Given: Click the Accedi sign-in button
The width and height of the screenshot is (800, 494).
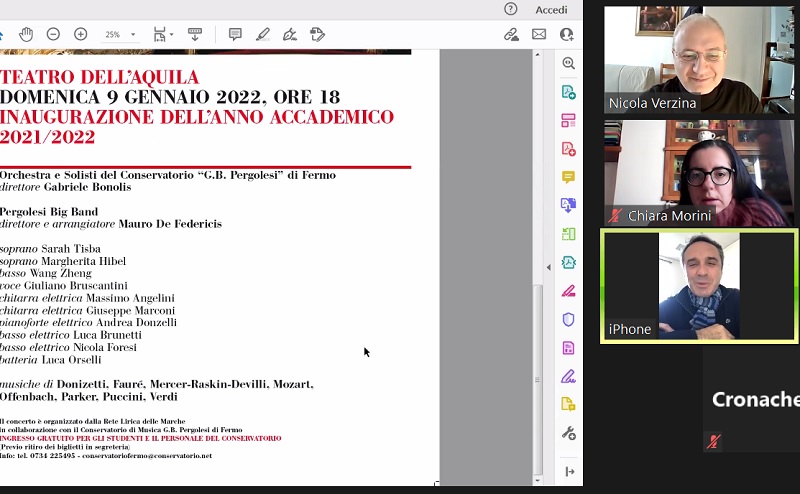Looking at the screenshot, I should coord(551,10).
